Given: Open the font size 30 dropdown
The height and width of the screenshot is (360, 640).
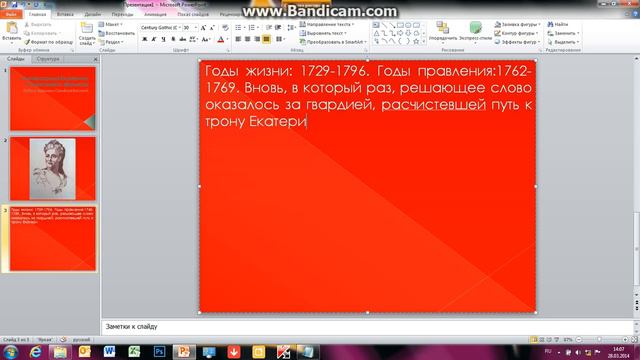Looking at the screenshot, I should point(196,28).
